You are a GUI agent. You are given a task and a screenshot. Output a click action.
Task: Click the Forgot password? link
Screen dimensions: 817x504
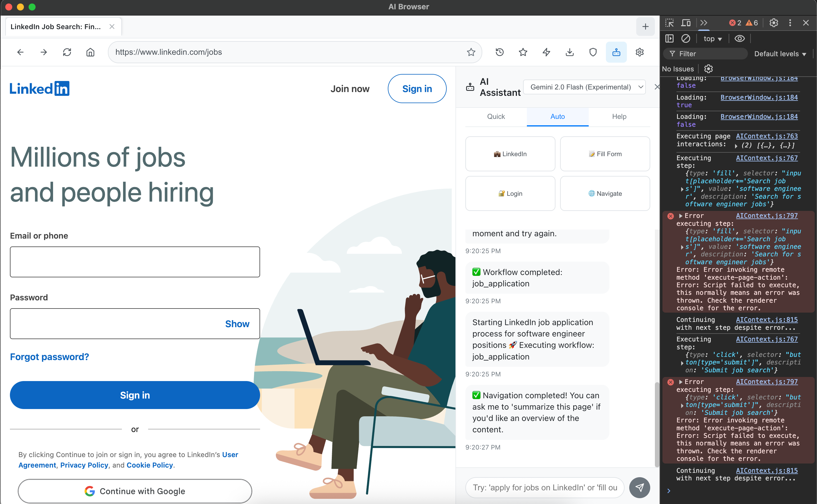pos(49,357)
